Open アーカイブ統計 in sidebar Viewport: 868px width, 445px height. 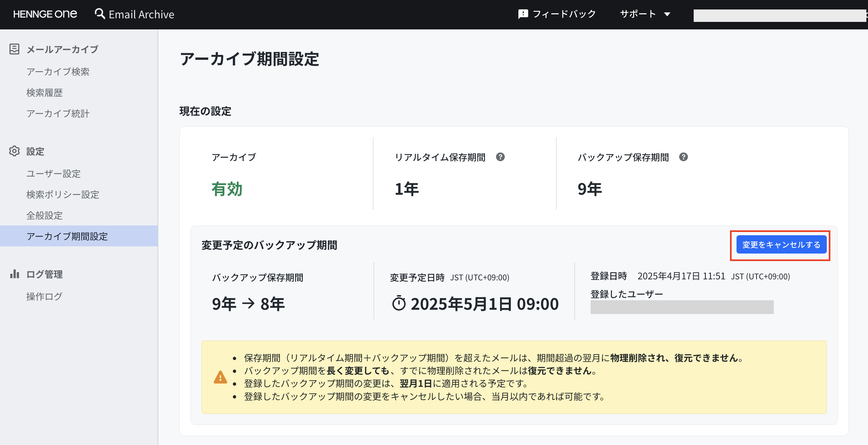pos(58,113)
